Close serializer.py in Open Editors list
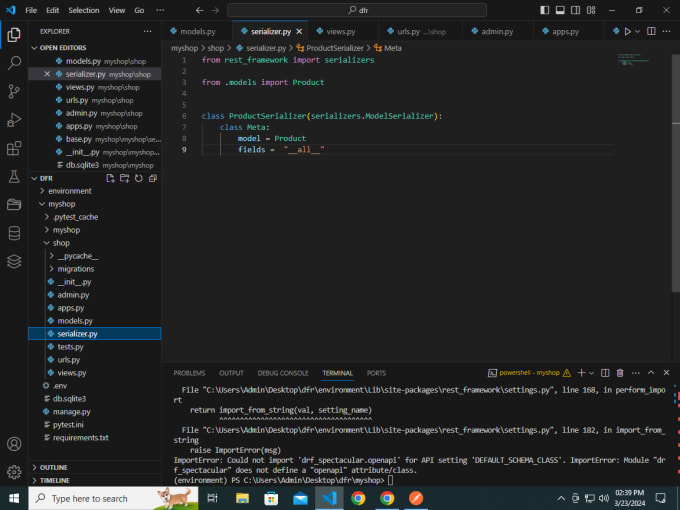Screen dimensions: 680x510 coord(47,74)
